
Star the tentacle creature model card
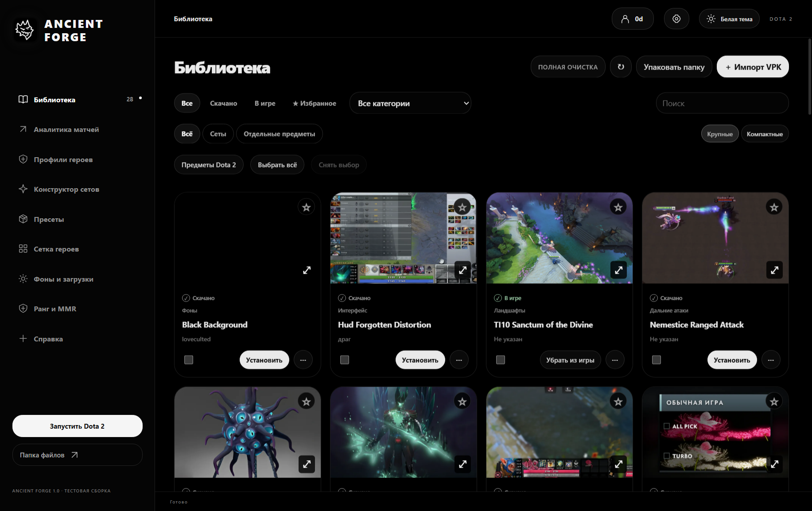pos(307,402)
